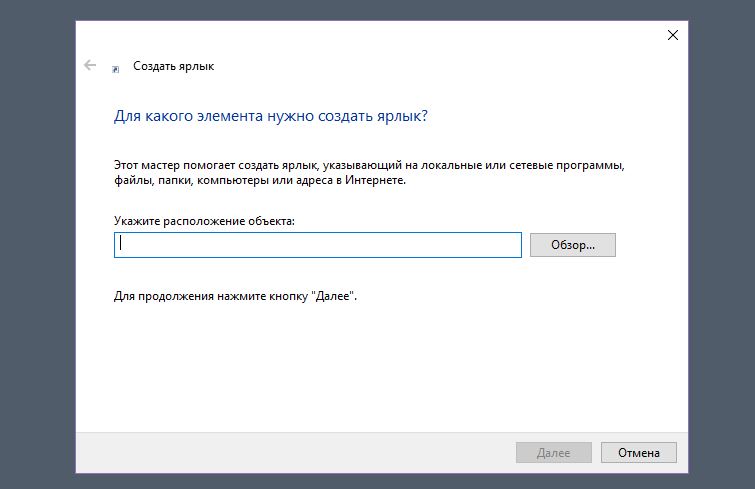Open file browser with "Обзор..." button
This screenshot has height=489, width=755.
click(x=573, y=245)
